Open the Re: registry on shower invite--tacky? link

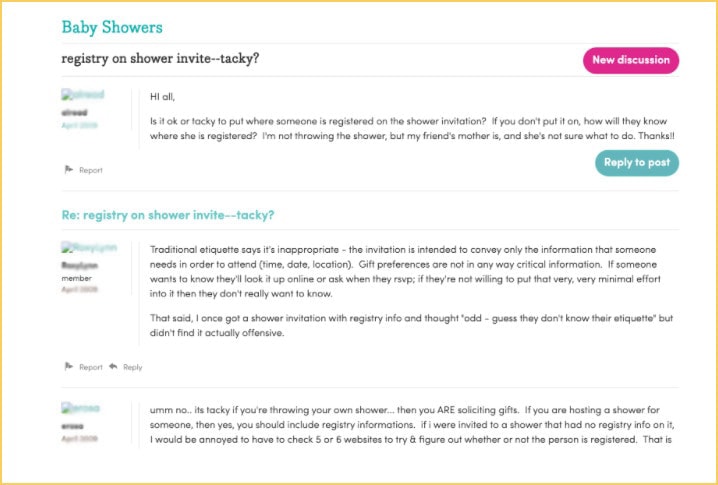[x=168, y=215]
